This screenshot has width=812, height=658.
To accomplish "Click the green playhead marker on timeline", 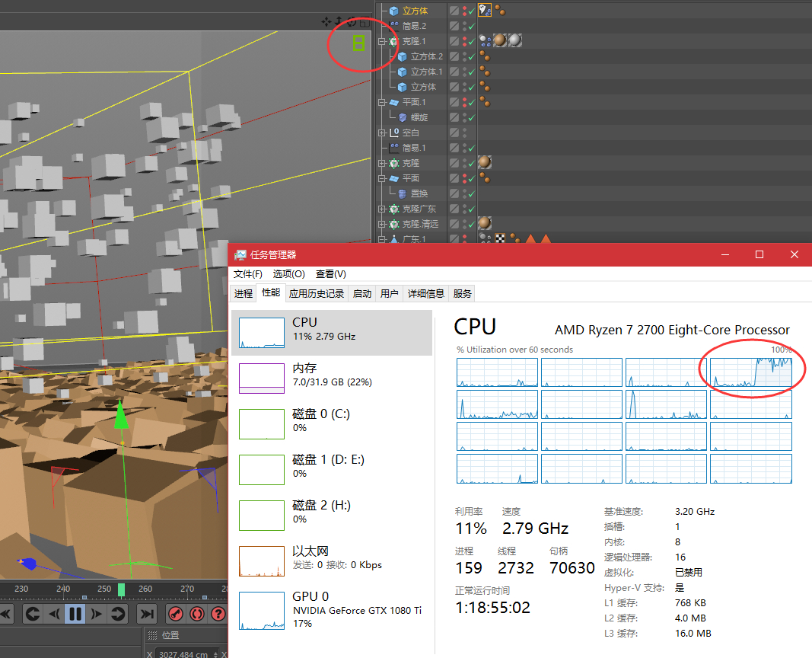I will tap(121, 589).
